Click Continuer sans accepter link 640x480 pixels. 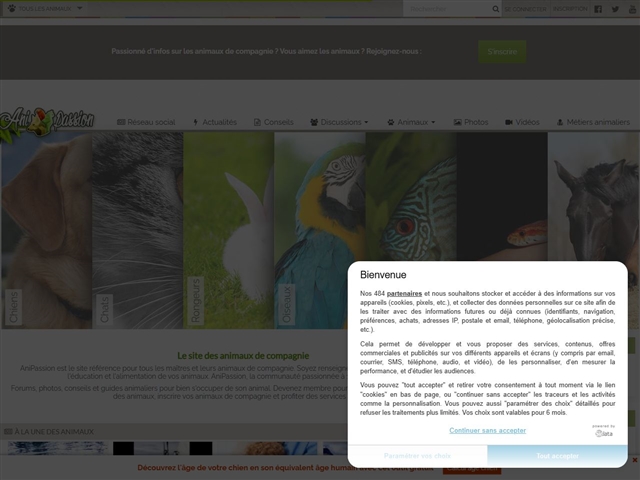pos(487,430)
